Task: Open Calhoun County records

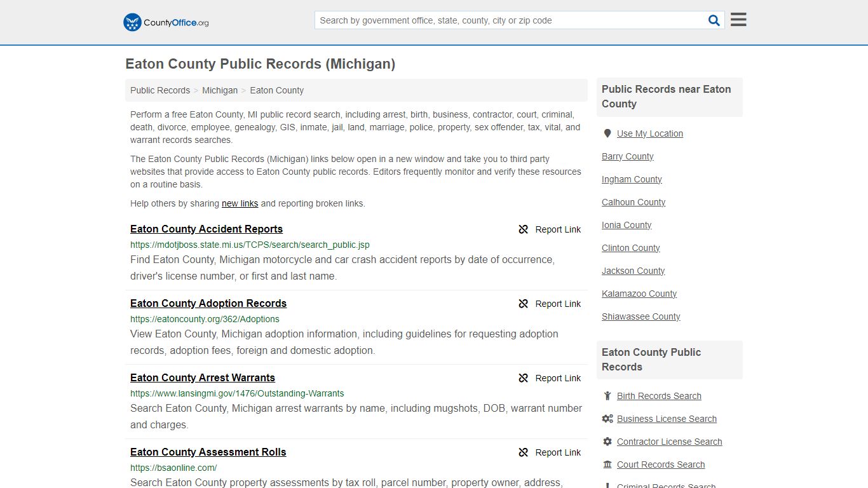Action: click(x=634, y=202)
